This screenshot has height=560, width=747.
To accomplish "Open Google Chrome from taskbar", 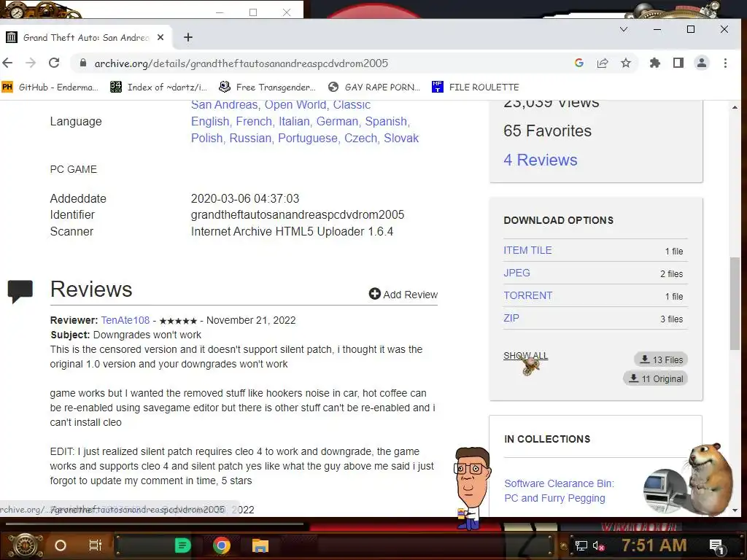I will [222, 545].
